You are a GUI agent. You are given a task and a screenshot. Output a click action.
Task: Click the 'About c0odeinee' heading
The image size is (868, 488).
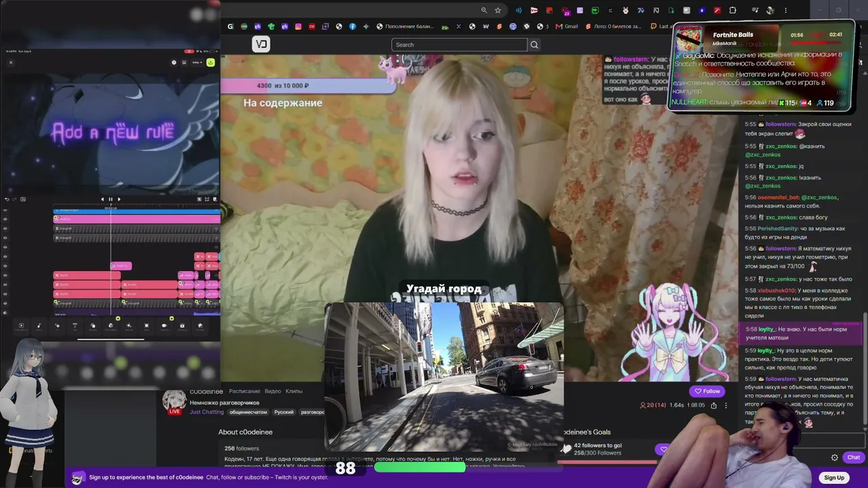245,432
